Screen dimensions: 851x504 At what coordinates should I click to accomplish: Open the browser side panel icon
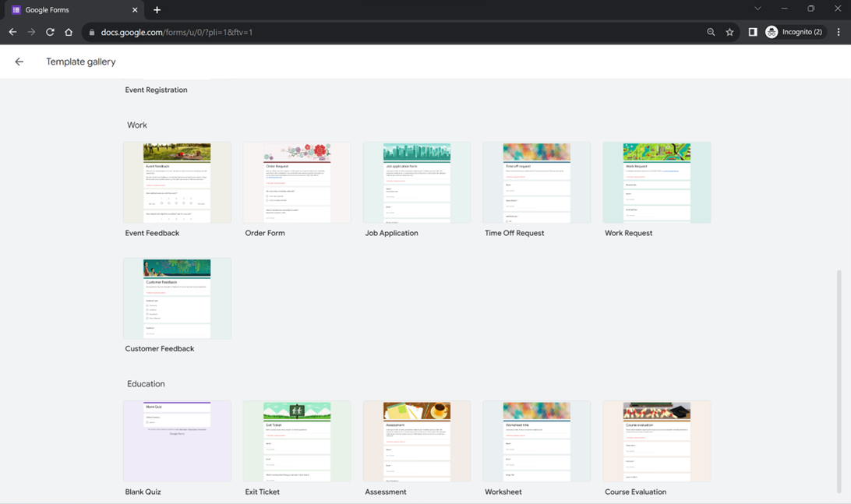pyautogui.click(x=752, y=32)
